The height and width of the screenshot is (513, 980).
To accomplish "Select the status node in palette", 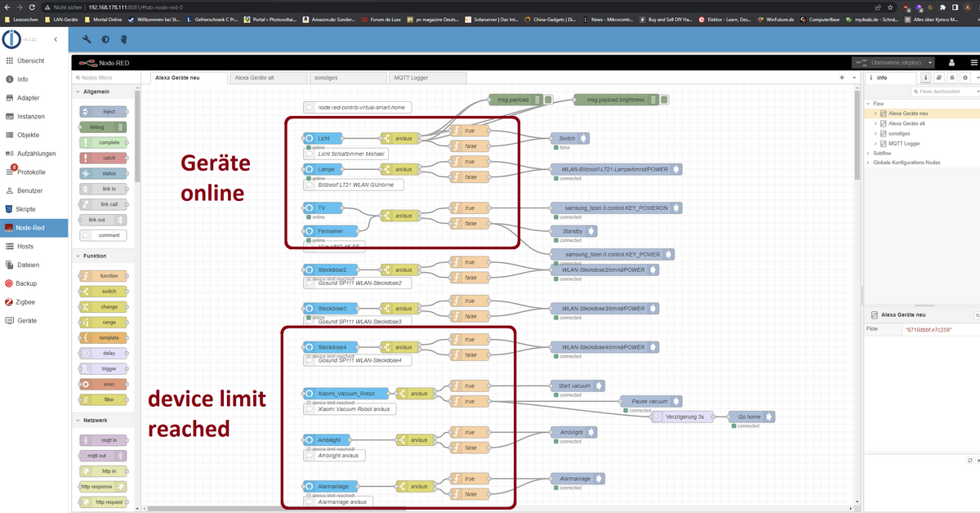I will point(103,173).
